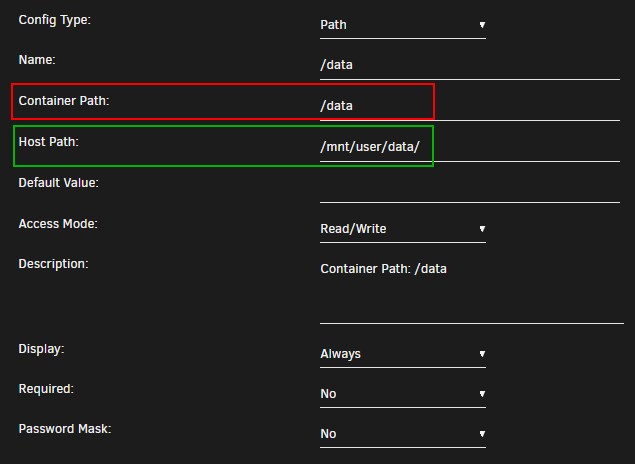Focus the Container Path text field
Image resolution: width=635 pixels, height=464 pixels.
(x=469, y=105)
